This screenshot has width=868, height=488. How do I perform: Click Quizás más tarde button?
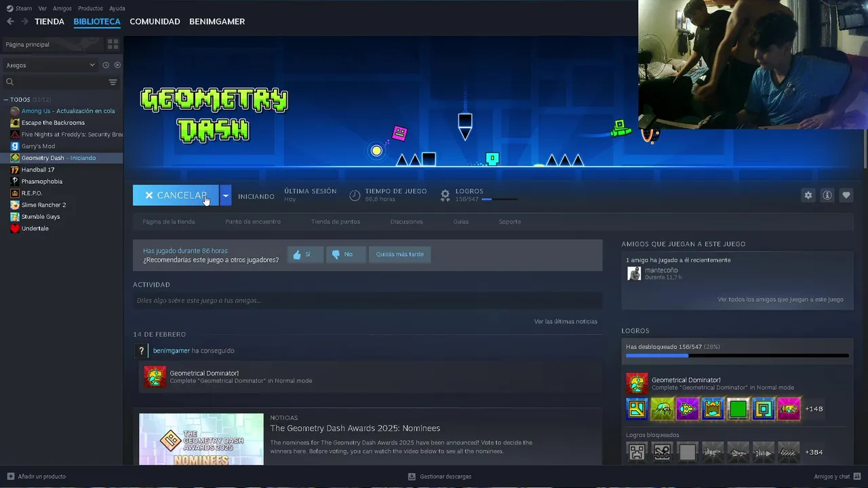click(x=400, y=254)
